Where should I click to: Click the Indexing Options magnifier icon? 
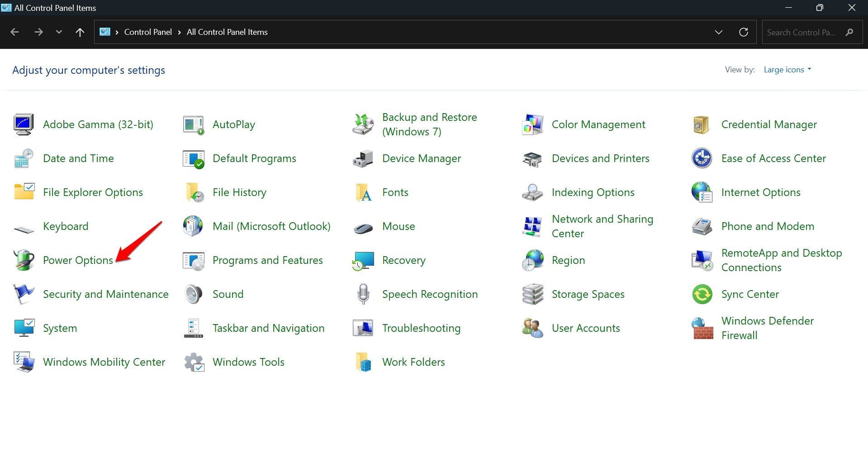532,192
